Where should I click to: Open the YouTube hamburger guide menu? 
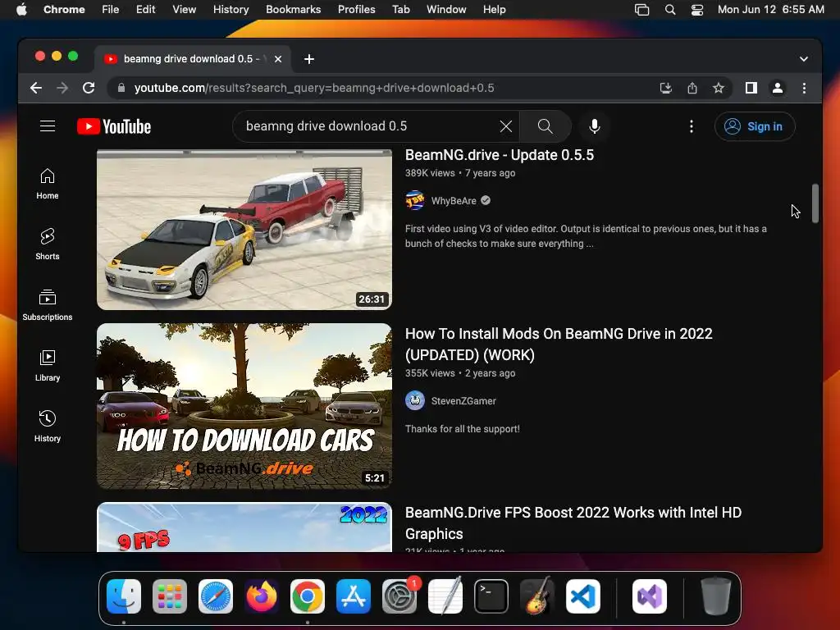click(x=48, y=126)
